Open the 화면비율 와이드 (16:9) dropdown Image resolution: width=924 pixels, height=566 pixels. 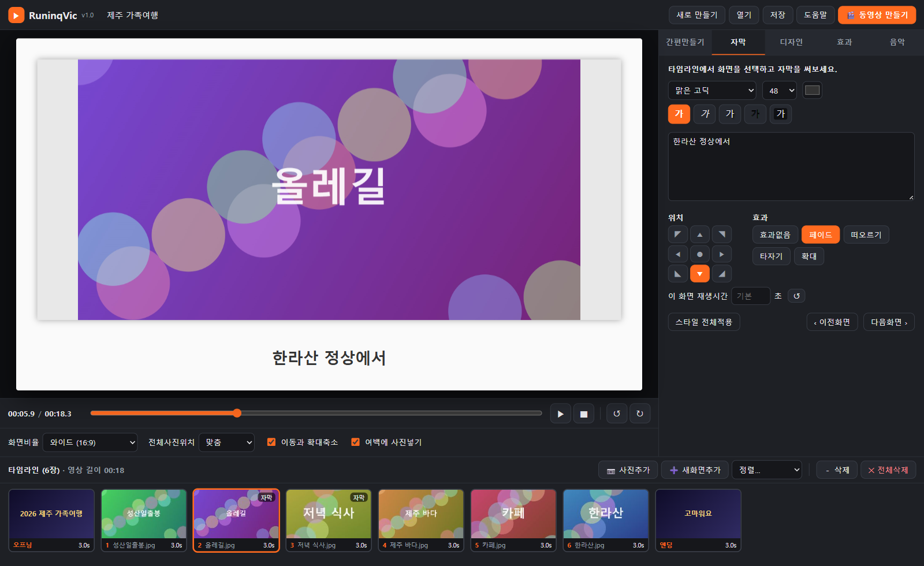click(x=90, y=442)
